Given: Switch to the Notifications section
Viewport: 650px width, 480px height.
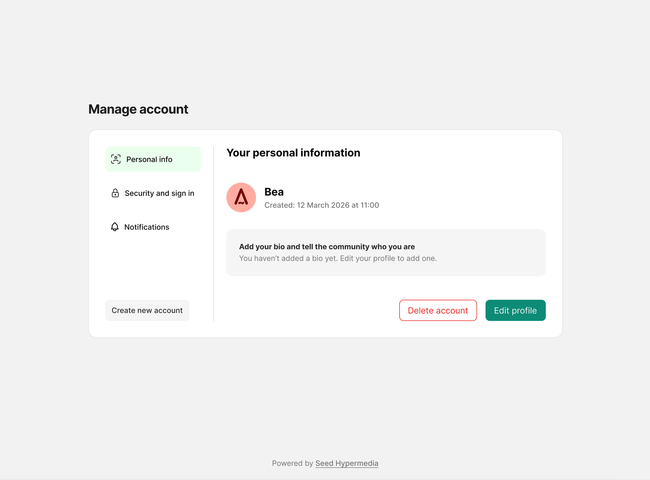Looking at the screenshot, I should [146, 227].
